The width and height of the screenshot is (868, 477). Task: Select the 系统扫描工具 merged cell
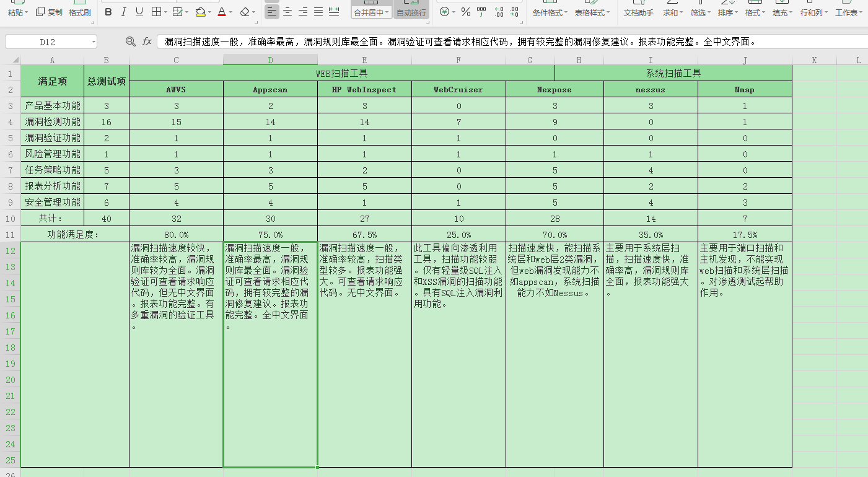pyautogui.click(x=673, y=73)
